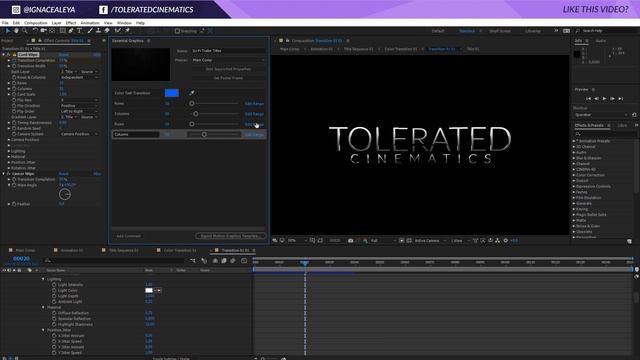Toggle the Timing Randomness stopwatch
Screen dimensions: 640x360
click(x=14, y=122)
